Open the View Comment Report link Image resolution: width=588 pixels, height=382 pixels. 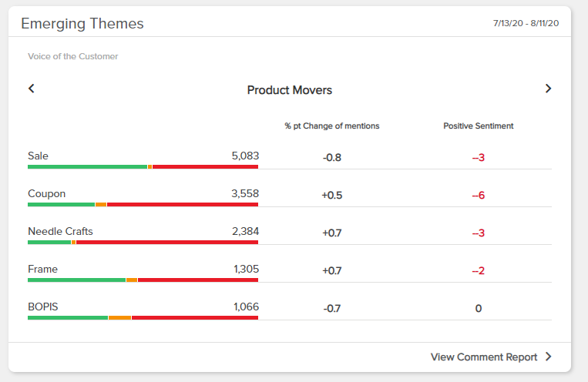coord(484,357)
